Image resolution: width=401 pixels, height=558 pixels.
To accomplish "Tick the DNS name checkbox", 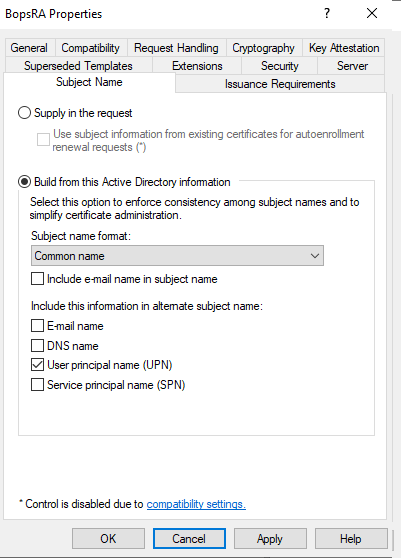I will (x=37, y=346).
